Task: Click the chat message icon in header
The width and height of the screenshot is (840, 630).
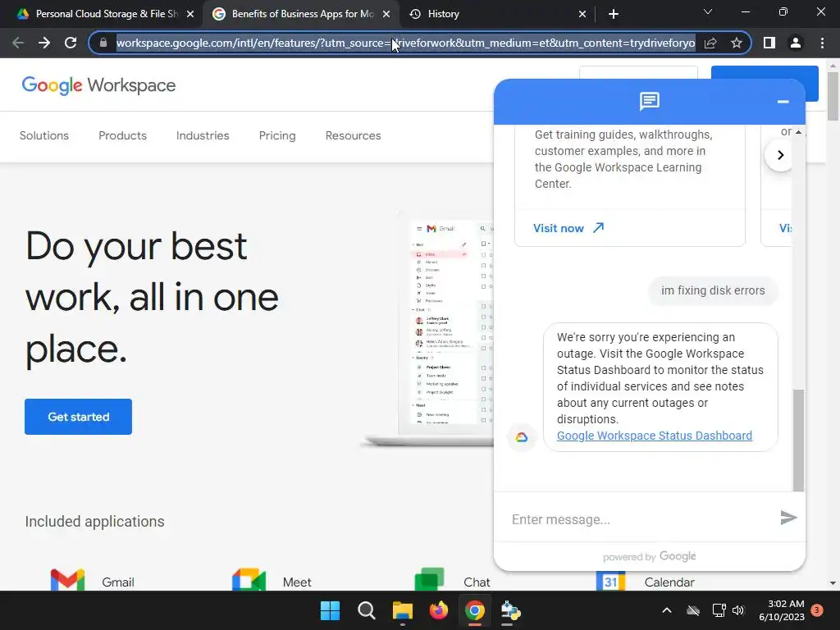Action: coord(650,101)
